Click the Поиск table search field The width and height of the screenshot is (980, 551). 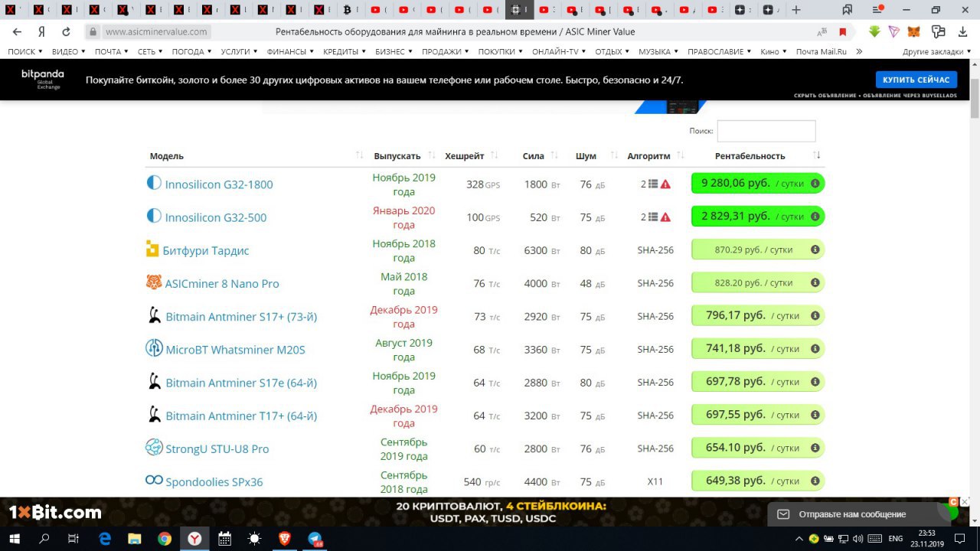pyautogui.click(x=766, y=131)
